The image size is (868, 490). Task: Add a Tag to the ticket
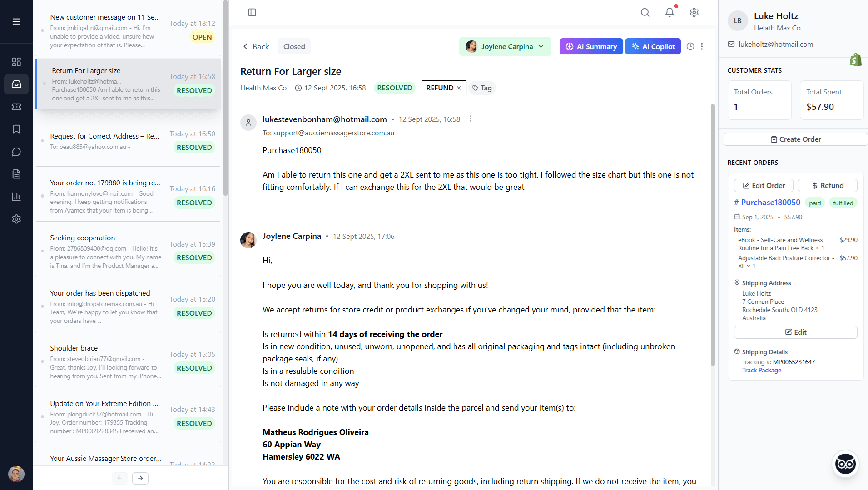482,88
